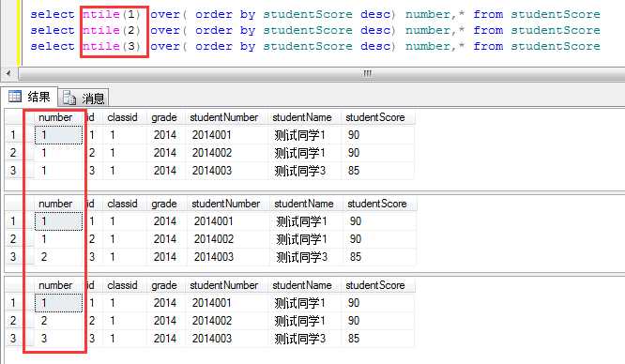Switch to the 结果 results tab

(x=29, y=97)
